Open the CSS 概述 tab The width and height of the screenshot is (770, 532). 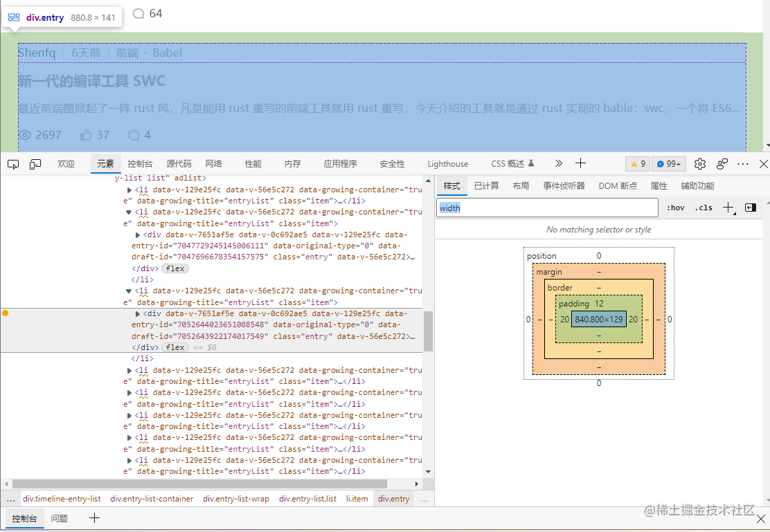click(x=512, y=164)
